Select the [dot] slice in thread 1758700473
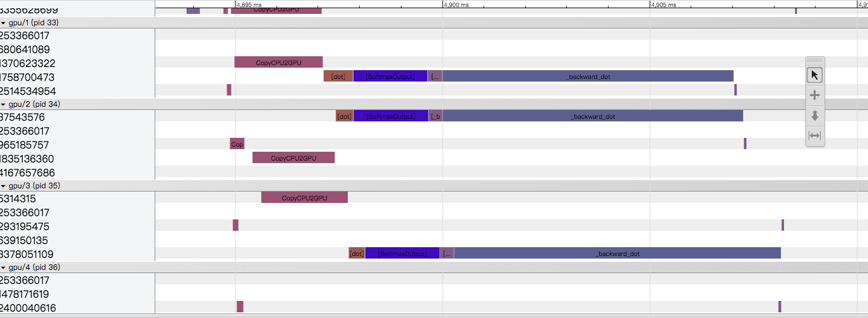 [x=338, y=76]
